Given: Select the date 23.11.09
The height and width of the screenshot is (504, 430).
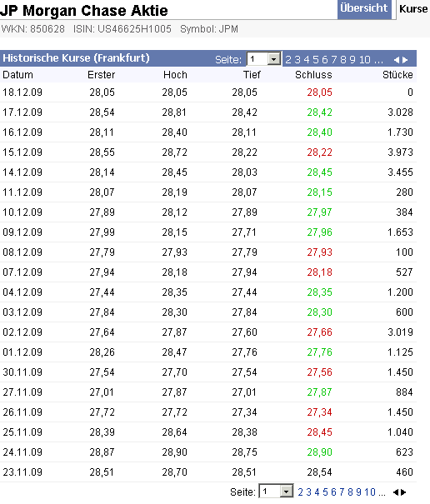Looking at the screenshot, I should (22, 472).
